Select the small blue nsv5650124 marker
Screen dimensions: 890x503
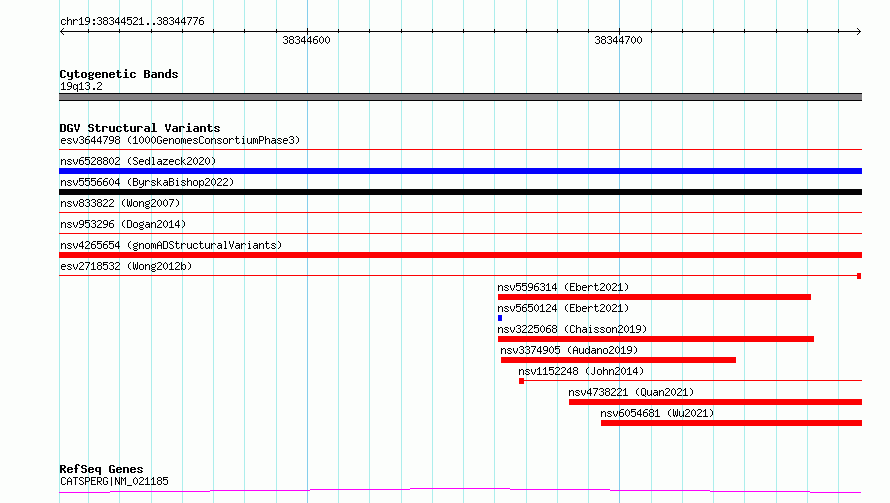point(500,318)
